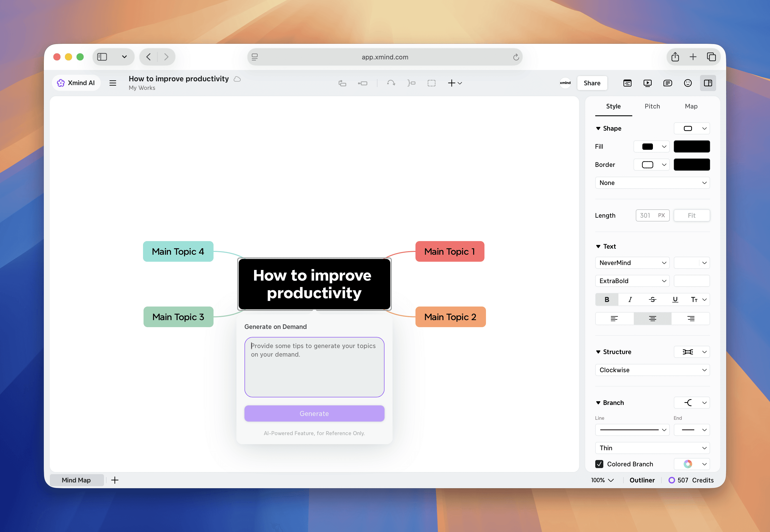The height and width of the screenshot is (532, 770).
Task: Click the Generate on Demand text area
Action: click(x=314, y=367)
